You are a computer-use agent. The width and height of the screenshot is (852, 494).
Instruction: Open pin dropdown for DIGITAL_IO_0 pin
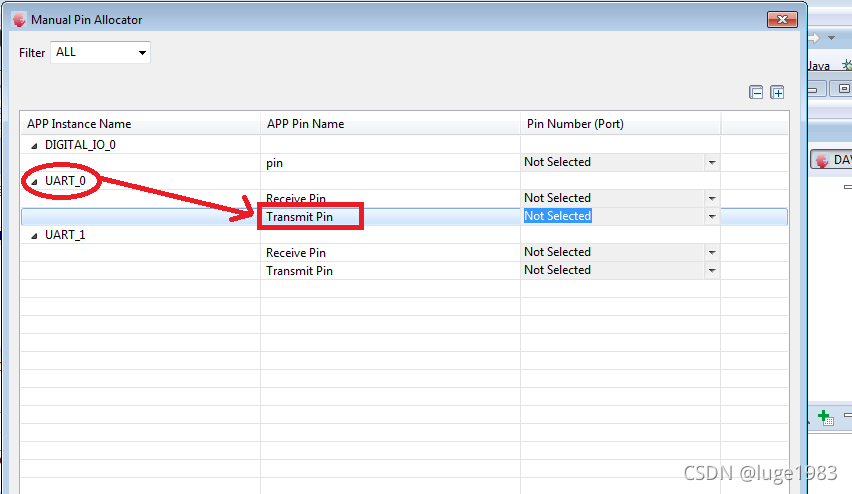pos(712,162)
